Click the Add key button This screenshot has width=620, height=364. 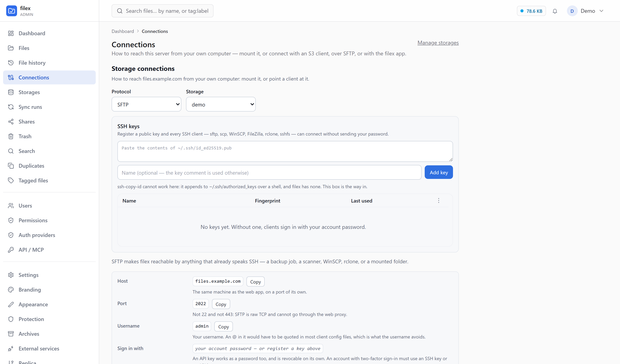(439, 172)
